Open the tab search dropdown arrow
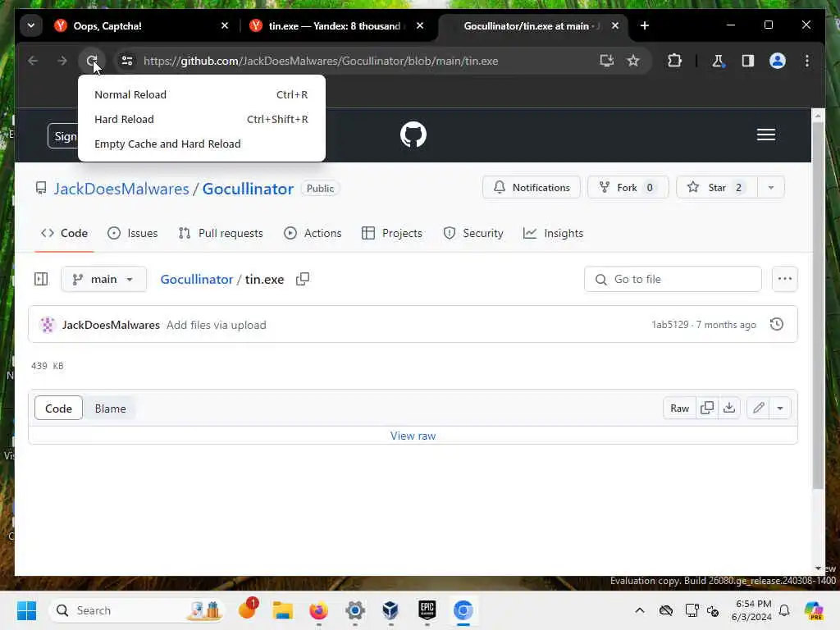 coord(31,25)
